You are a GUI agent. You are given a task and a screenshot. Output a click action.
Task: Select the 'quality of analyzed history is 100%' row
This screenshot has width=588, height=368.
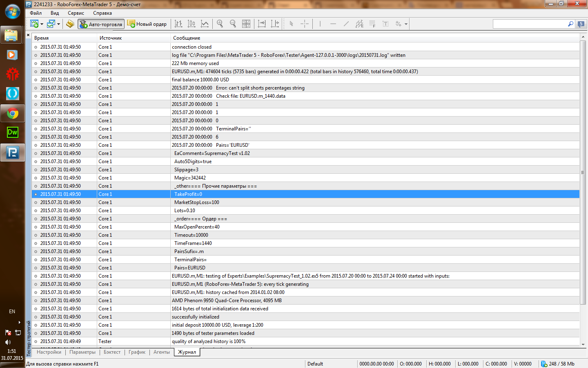pyautogui.click(x=306, y=341)
